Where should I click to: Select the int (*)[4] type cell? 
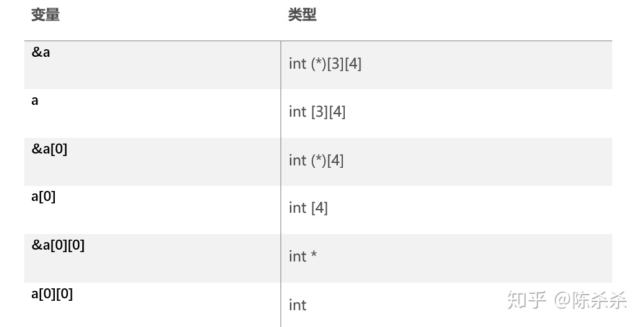[316, 160]
